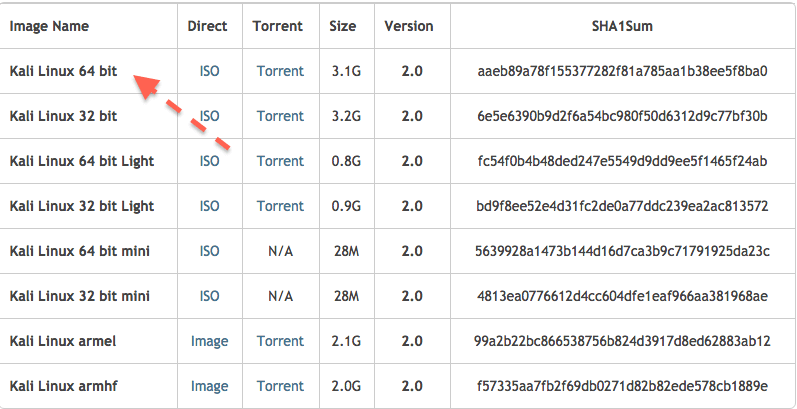
Task: Select the Kali Linux armhf name
Action: point(64,386)
